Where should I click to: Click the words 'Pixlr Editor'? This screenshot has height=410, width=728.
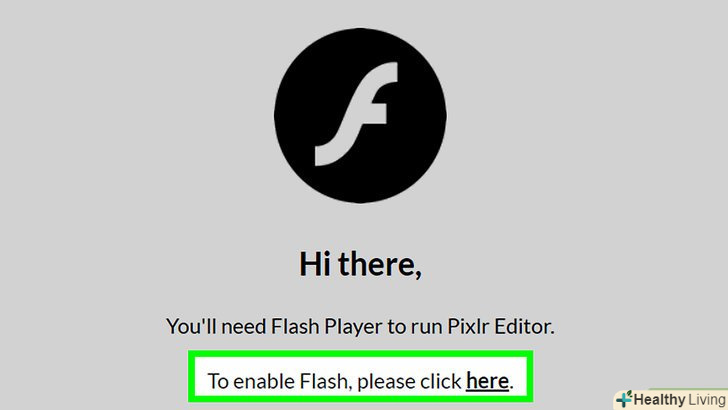coord(501,326)
